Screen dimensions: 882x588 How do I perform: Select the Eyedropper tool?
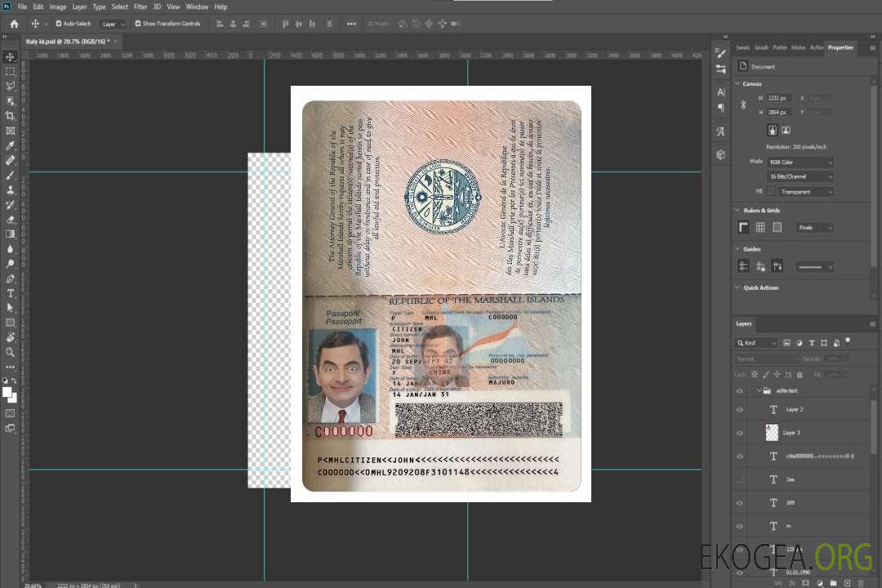pyautogui.click(x=10, y=145)
